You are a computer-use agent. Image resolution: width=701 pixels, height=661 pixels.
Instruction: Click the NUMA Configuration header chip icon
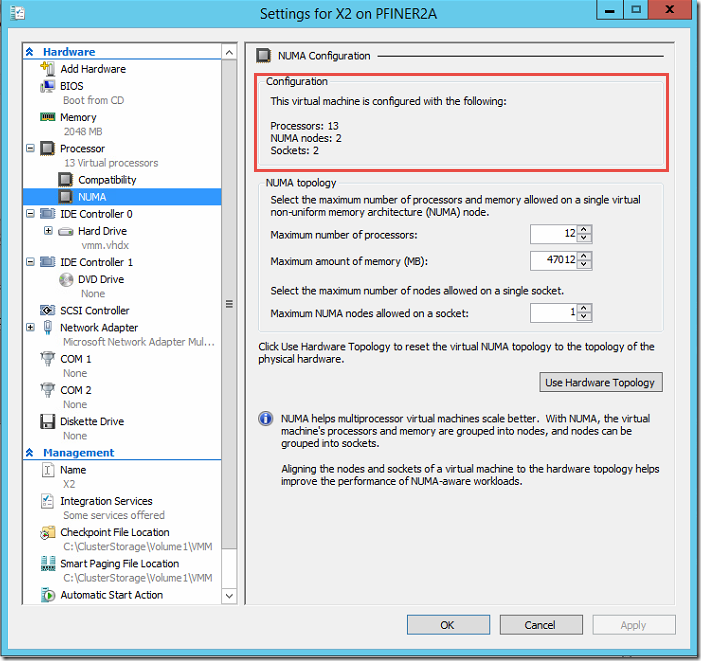(x=263, y=56)
